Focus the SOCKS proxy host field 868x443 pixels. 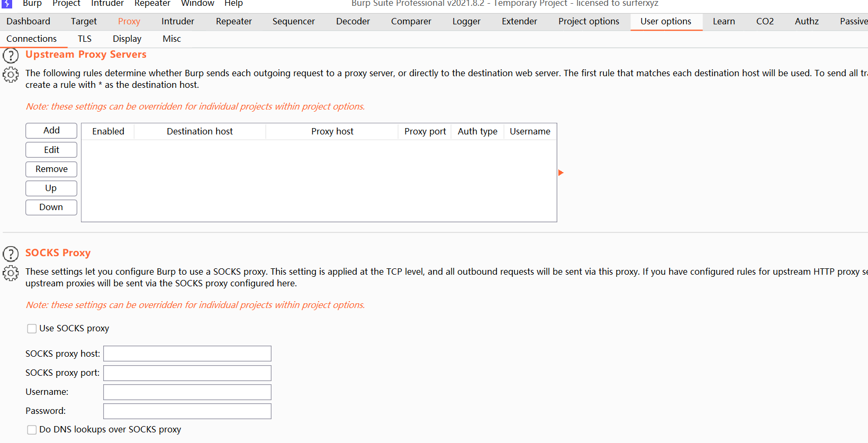coord(187,354)
